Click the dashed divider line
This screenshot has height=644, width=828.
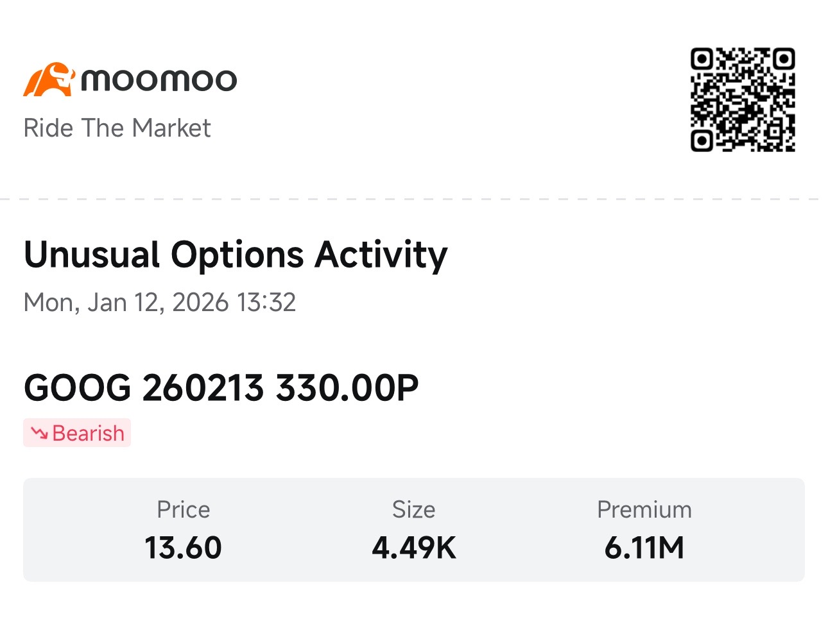pyautogui.click(x=414, y=199)
